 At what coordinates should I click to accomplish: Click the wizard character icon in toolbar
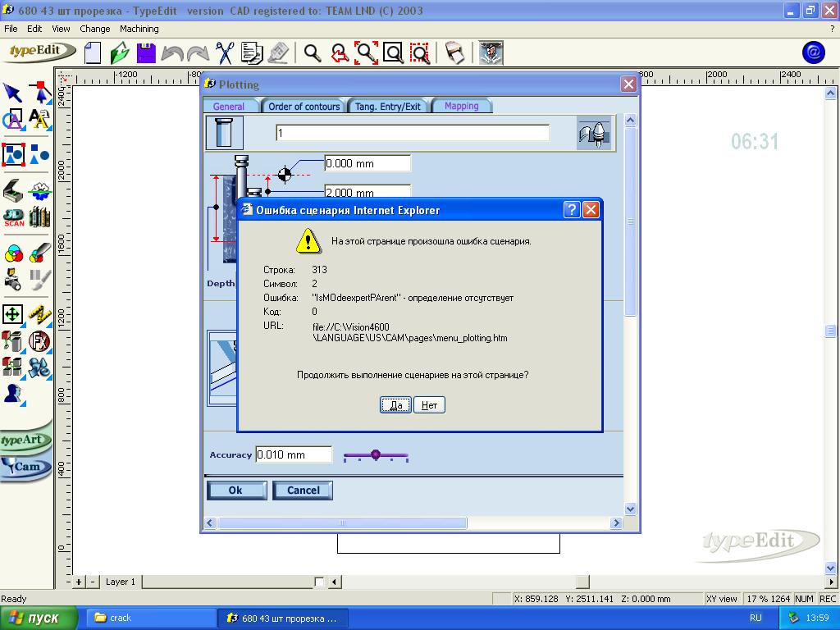point(491,53)
